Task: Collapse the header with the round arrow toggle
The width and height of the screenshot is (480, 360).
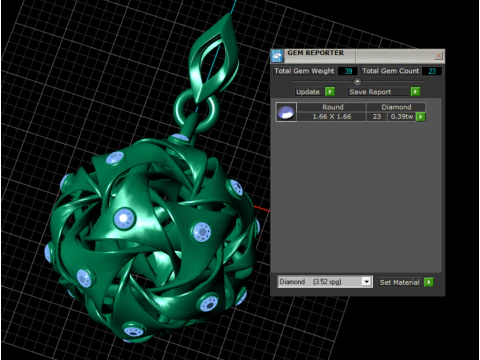Action: 357,81
